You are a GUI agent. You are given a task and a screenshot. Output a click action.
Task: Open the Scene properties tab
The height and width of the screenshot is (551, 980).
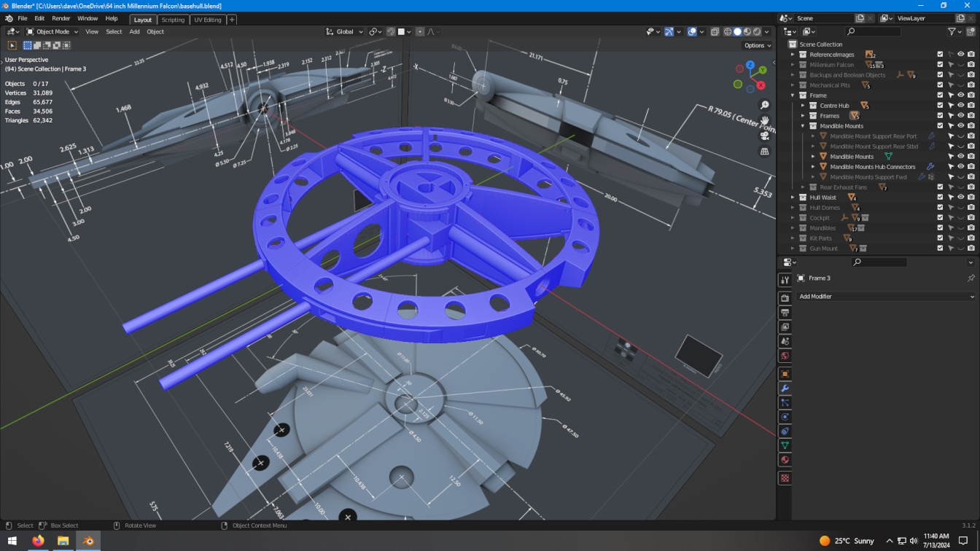(x=785, y=341)
